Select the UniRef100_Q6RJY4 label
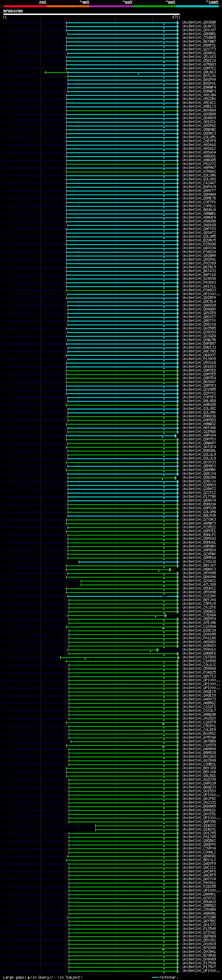 point(199,474)
